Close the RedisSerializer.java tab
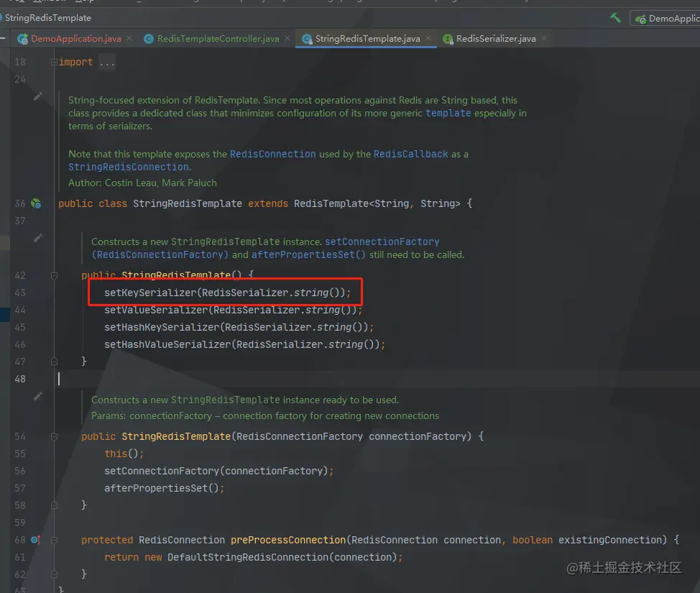Viewport: 700px width, 593px height. 544,38
